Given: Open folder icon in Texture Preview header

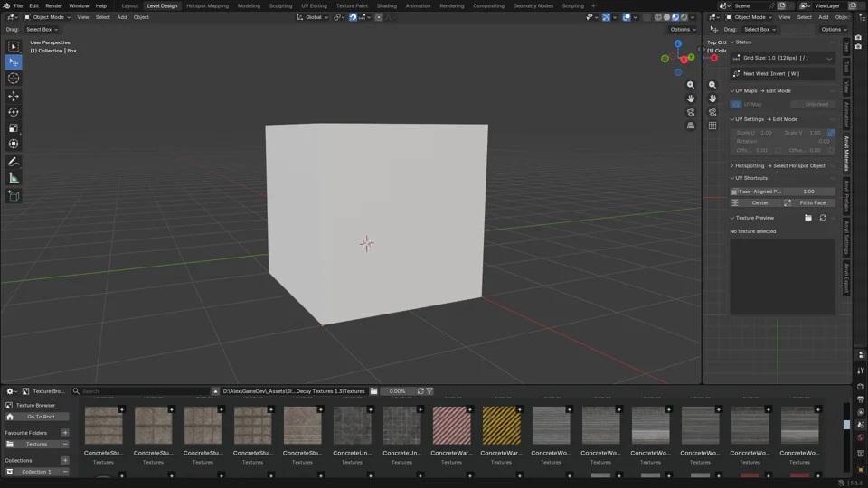Looking at the screenshot, I should click(x=808, y=218).
